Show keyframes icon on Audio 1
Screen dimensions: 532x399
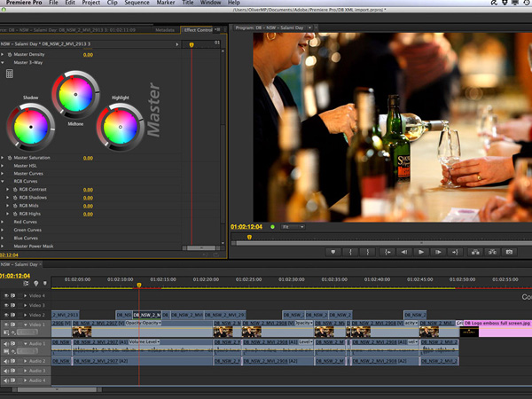pyautogui.click(x=13, y=351)
